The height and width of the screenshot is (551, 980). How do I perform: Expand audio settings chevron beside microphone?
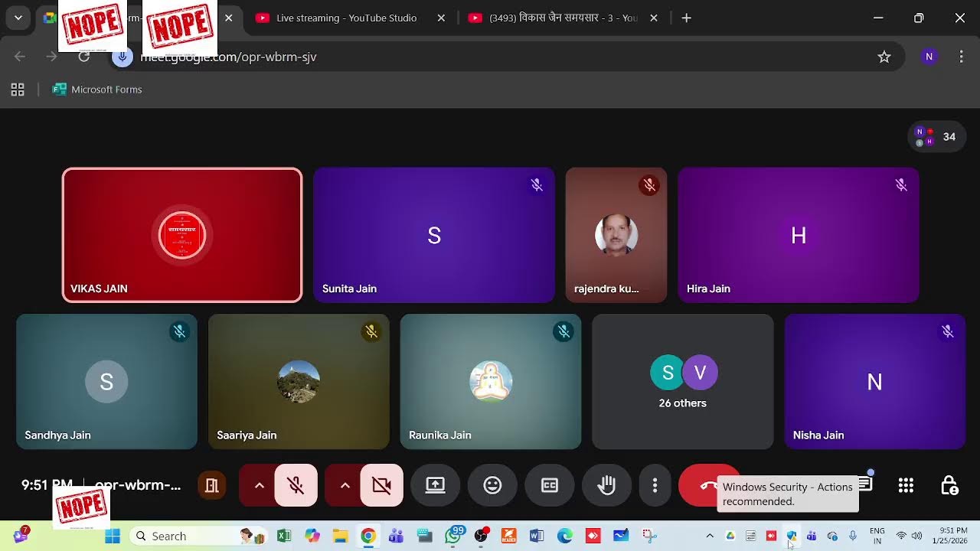(x=259, y=485)
